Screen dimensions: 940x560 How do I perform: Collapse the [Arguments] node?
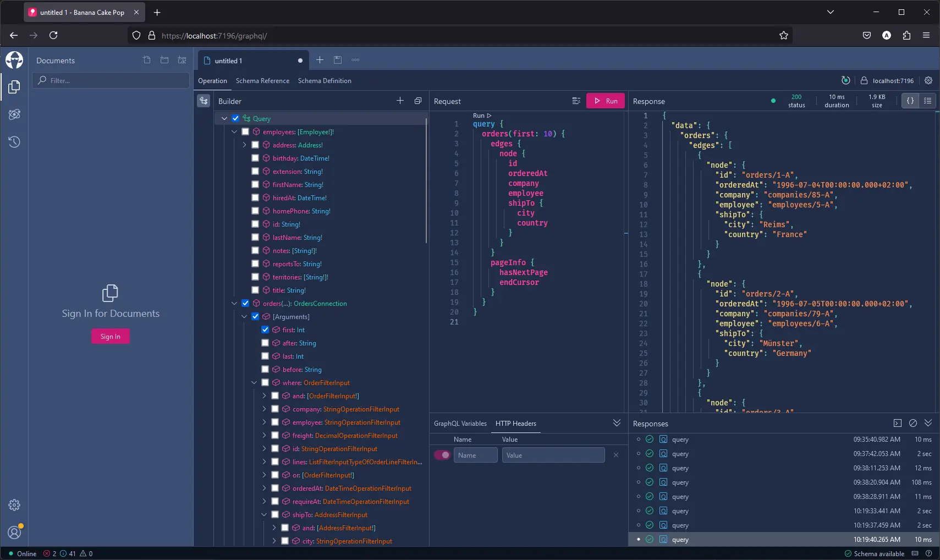pos(244,316)
